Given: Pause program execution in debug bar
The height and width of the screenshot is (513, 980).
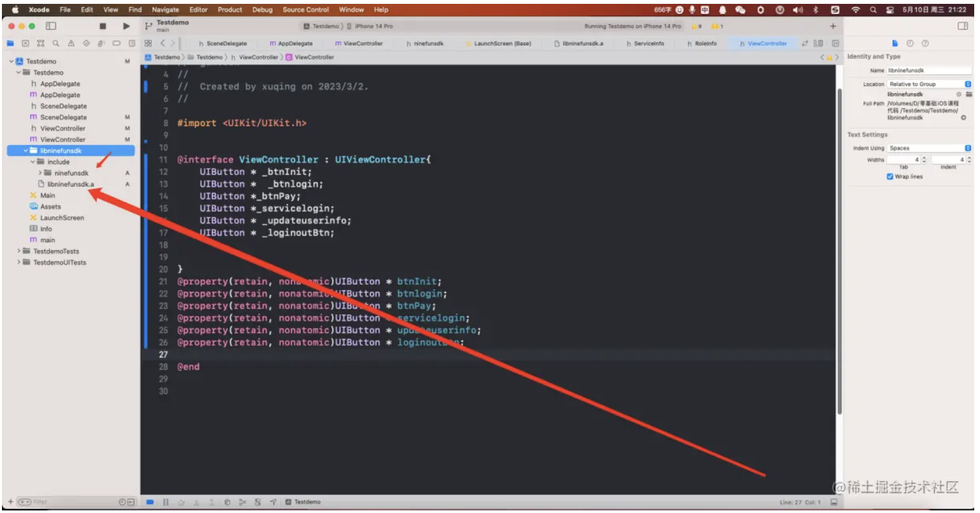Looking at the screenshot, I should click(x=165, y=502).
